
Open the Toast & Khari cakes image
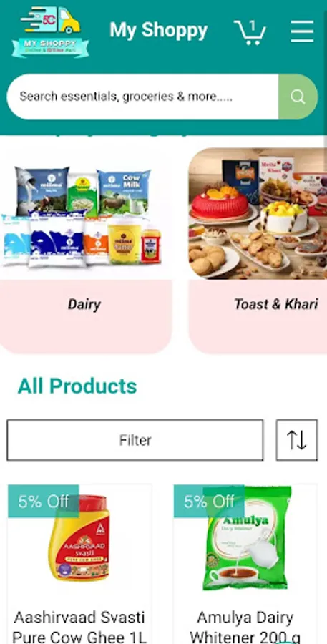pos(258,213)
